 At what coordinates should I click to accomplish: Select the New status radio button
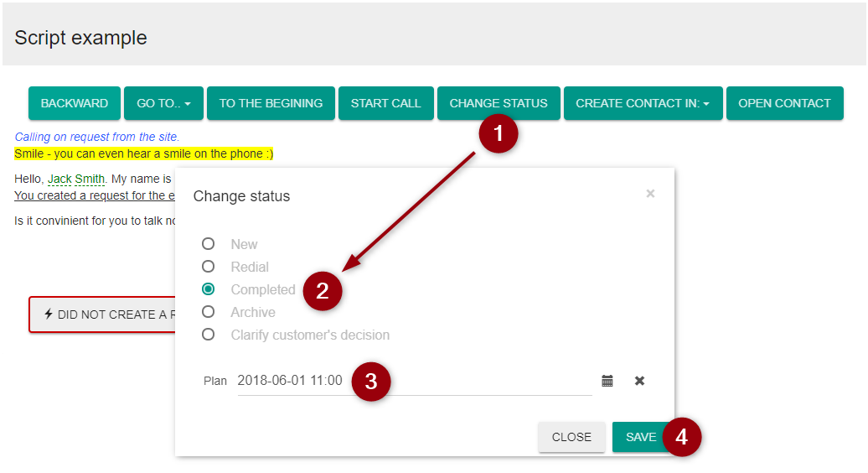tap(209, 244)
